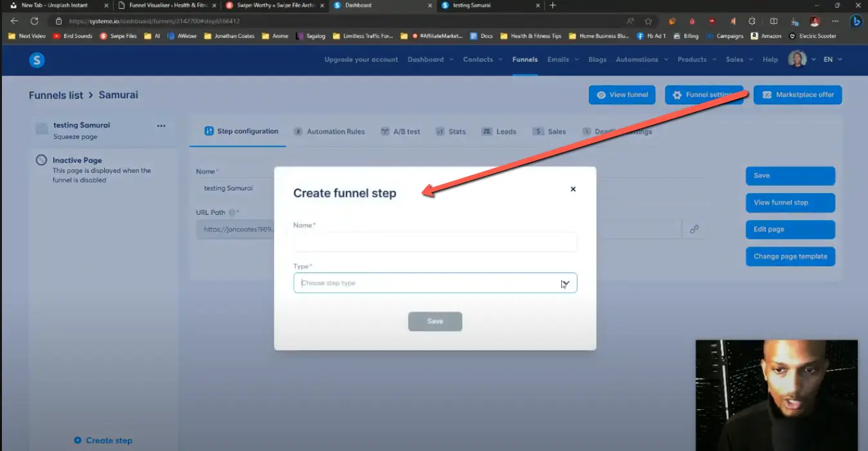The width and height of the screenshot is (868, 451).
Task: Close the Create funnel step dialog
Action: click(x=573, y=189)
